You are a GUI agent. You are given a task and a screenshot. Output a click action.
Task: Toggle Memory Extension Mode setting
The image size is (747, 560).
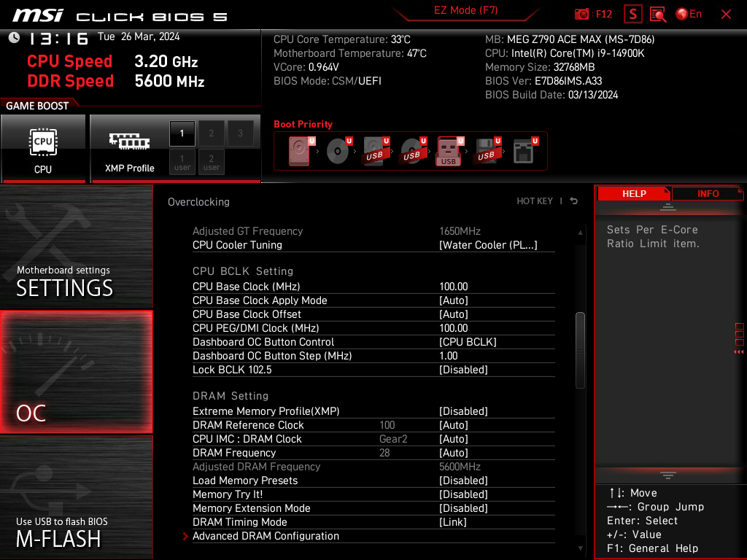tap(373, 508)
